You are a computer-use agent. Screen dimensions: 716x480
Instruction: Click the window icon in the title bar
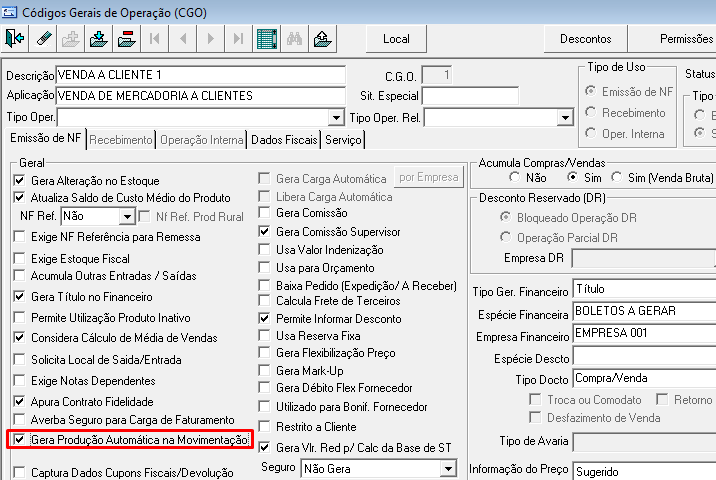9,12
